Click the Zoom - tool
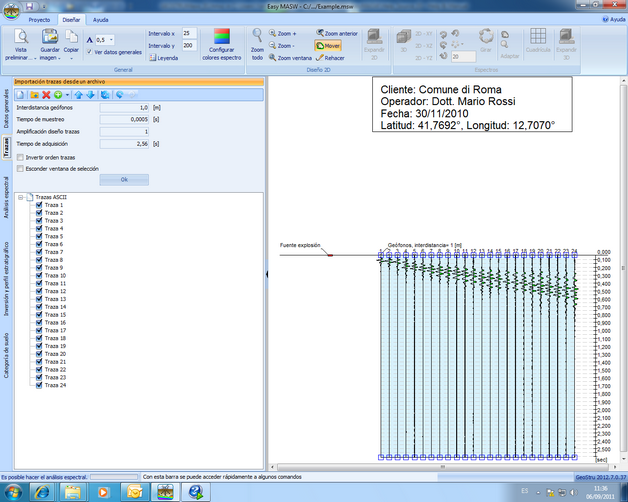Screen dimensions: 628x502 (282, 46)
